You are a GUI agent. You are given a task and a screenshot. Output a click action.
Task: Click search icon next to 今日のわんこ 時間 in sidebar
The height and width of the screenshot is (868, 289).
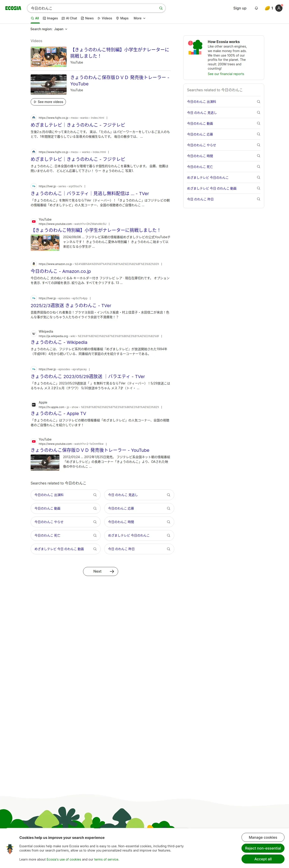pyautogui.click(x=258, y=156)
